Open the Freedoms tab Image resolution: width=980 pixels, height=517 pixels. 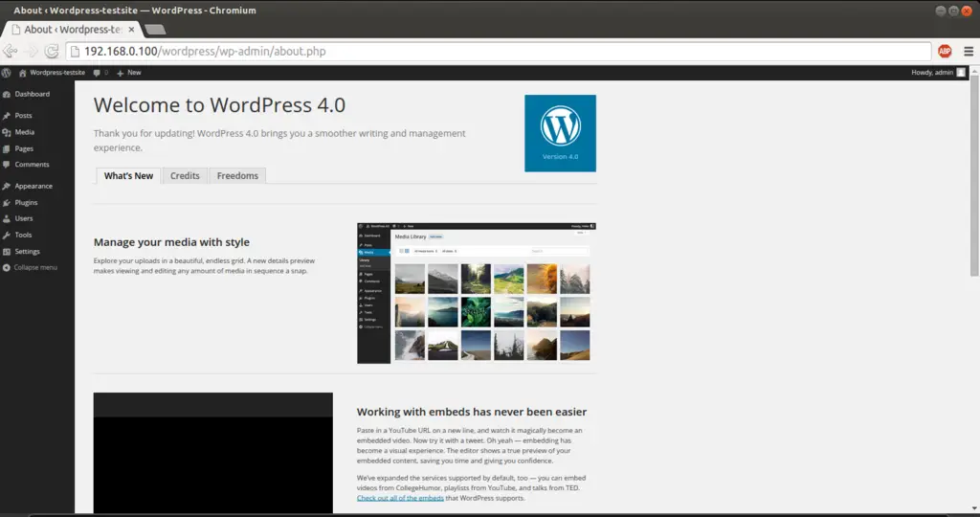237,175
